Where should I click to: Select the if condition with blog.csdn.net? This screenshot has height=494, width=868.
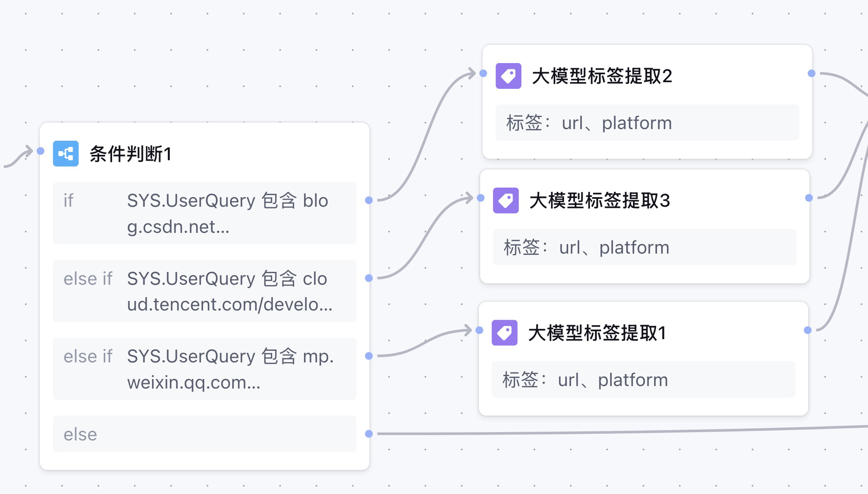[204, 213]
